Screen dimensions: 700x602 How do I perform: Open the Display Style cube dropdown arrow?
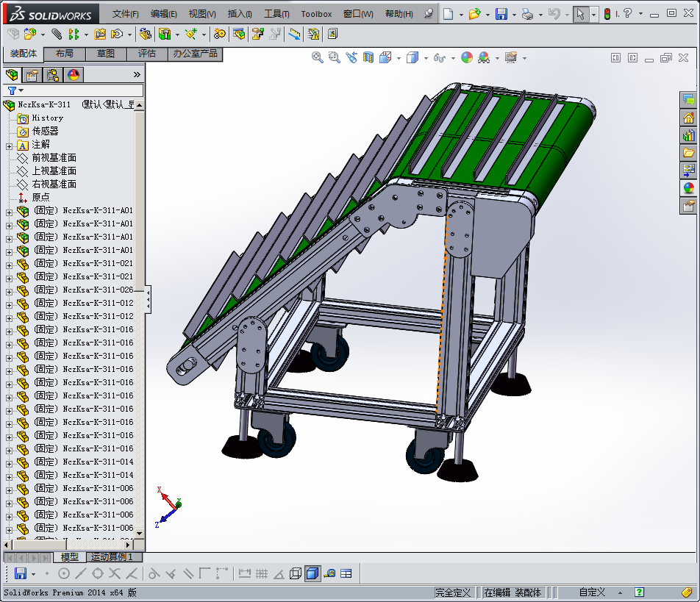pos(426,59)
